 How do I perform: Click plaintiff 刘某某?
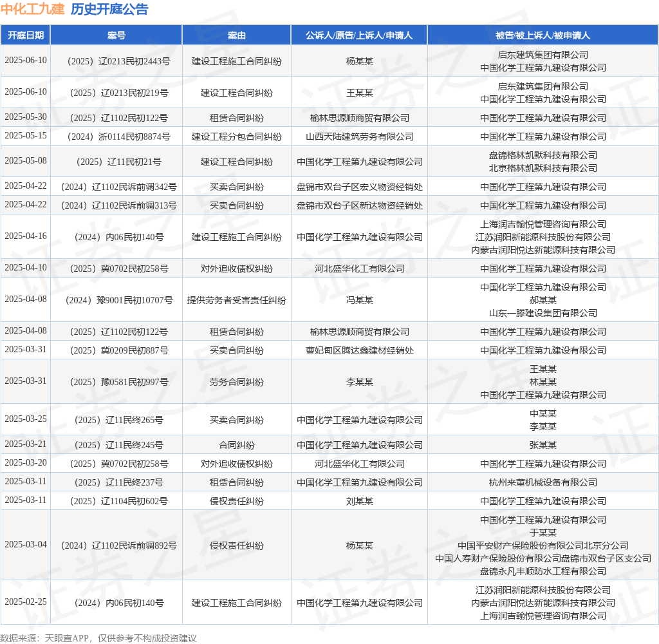point(360,502)
